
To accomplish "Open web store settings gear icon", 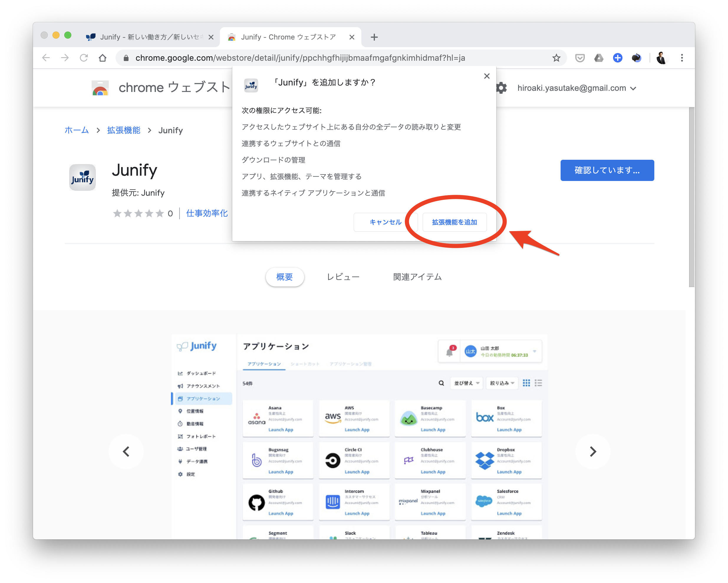I will coord(501,88).
